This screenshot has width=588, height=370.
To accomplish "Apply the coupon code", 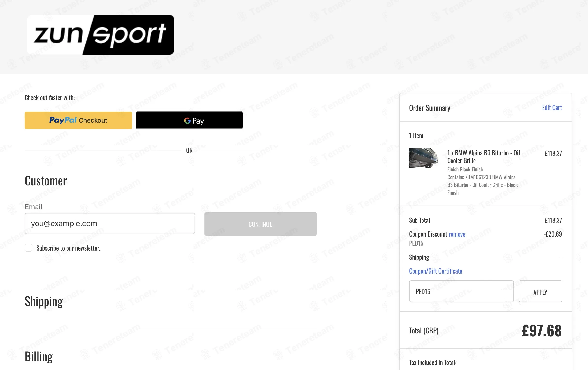I will point(540,291).
